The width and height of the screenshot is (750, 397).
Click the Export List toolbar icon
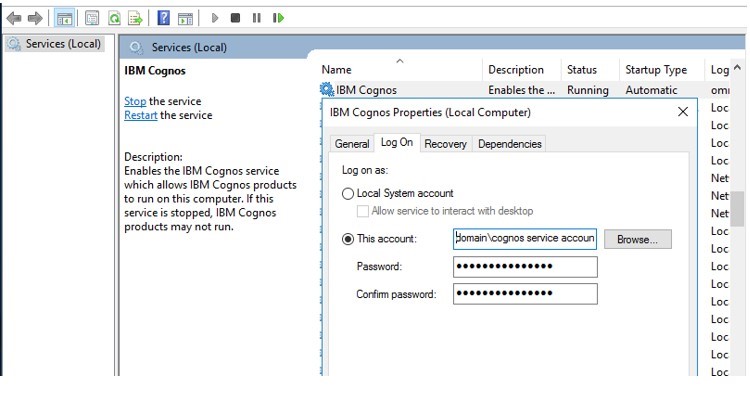point(136,18)
